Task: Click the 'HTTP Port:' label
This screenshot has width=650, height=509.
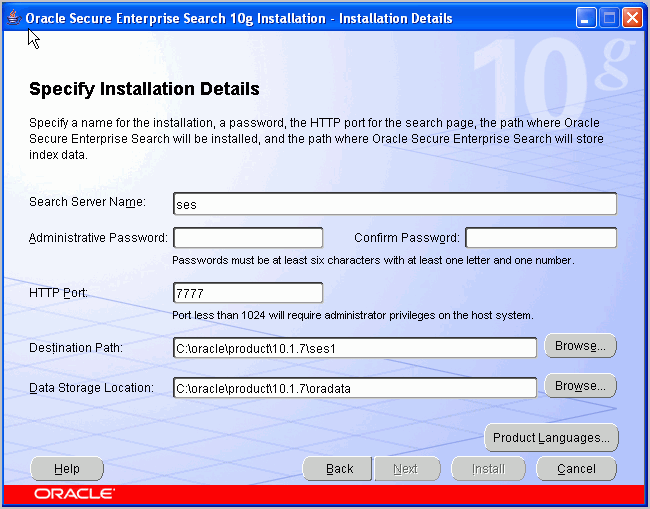Action: pyautogui.click(x=58, y=293)
